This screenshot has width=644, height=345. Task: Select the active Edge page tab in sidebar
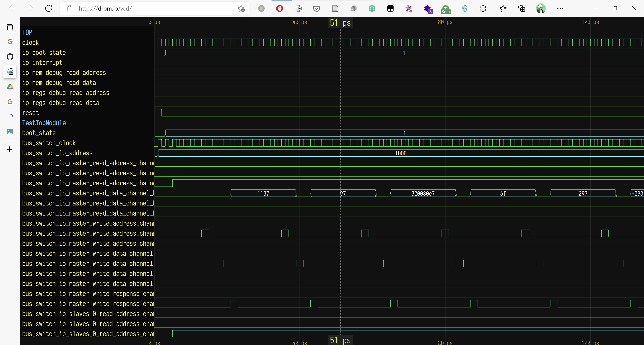point(10,72)
